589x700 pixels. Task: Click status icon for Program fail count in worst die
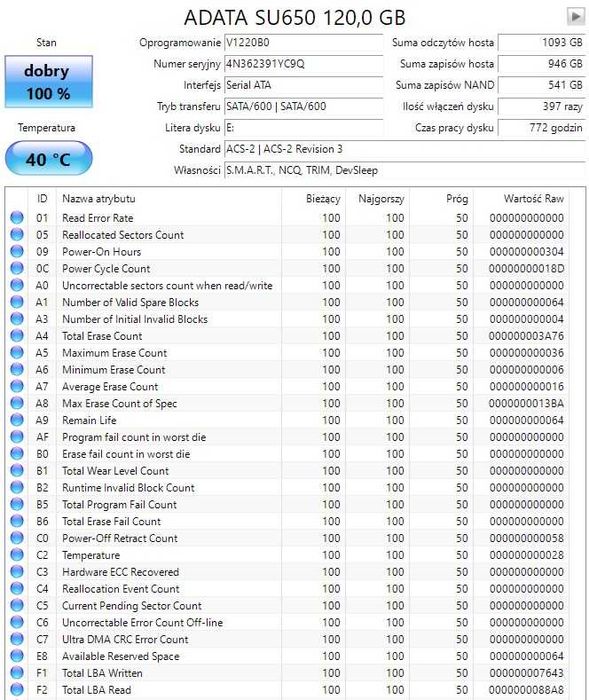[x=17, y=437]
